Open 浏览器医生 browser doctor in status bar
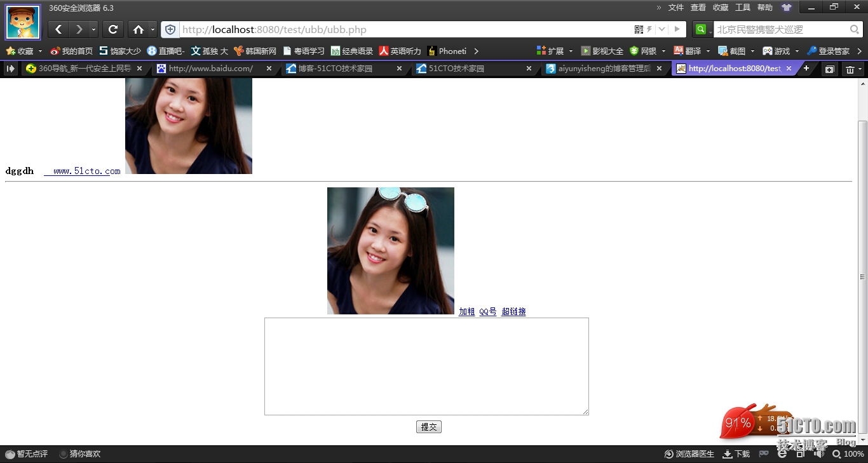Screen dimensions: 868x463 pos(689,454)
